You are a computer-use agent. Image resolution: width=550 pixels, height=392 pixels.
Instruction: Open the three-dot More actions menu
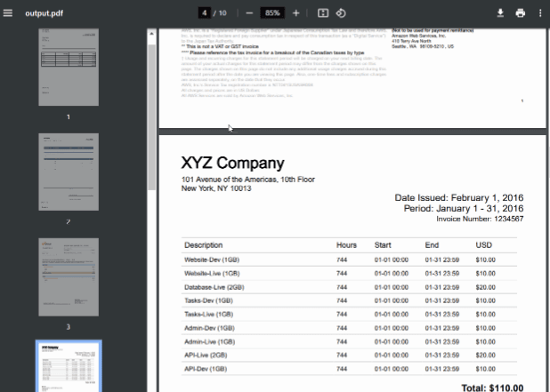pyautogui.click(x=540, y=13)
